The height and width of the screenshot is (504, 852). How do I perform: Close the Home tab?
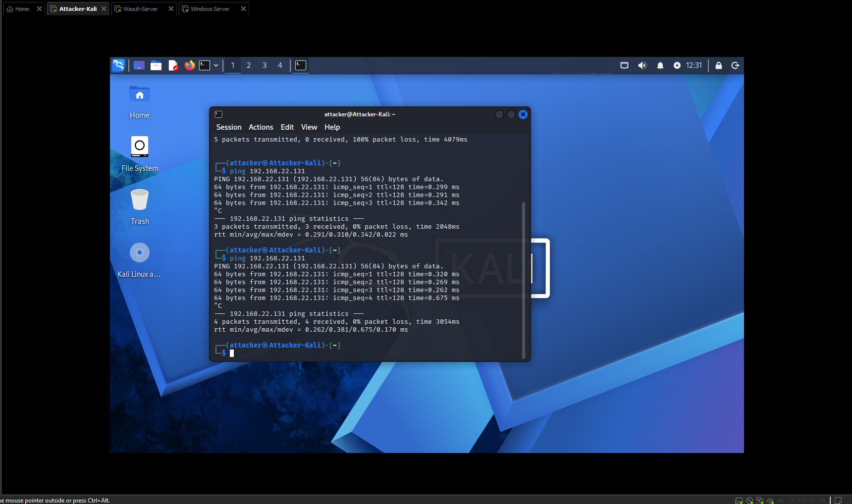point(39,9)
